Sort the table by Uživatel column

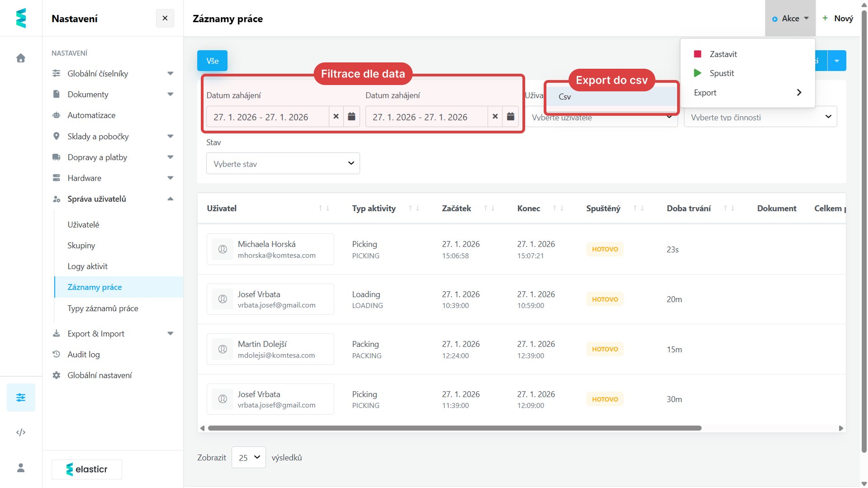tap(324, 208)
